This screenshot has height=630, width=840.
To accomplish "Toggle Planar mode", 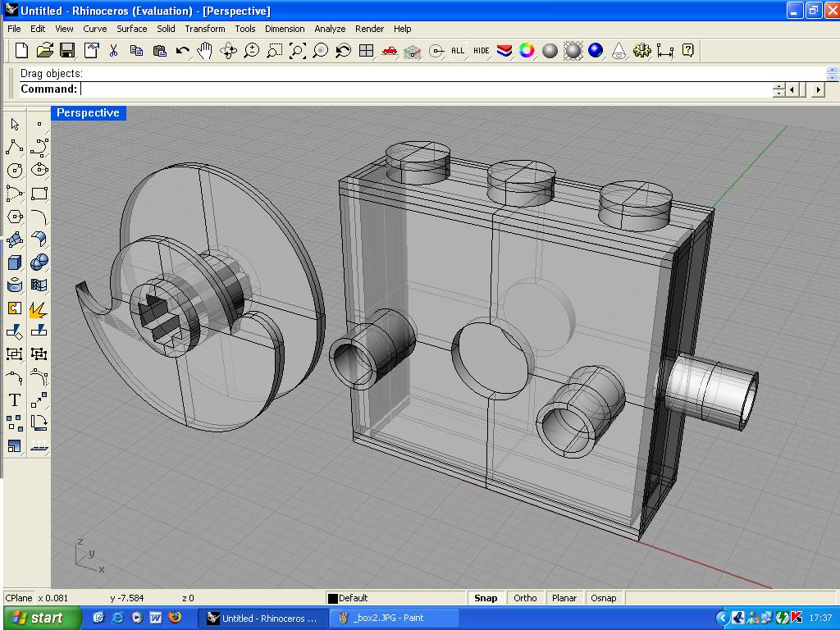I will tap(564, 598).
